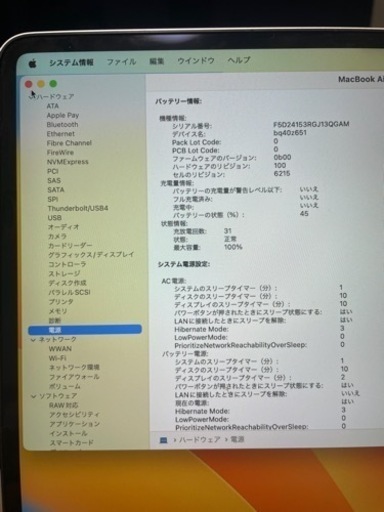
Task: Click the ファームウェアのバージョン value 0b00
Action: (x=282, y=157)
